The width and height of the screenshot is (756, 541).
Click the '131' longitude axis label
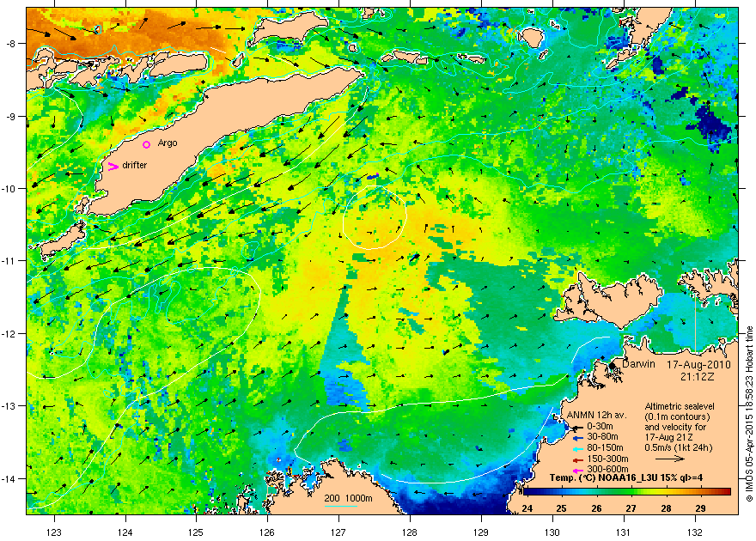click(x=624, y=532)
